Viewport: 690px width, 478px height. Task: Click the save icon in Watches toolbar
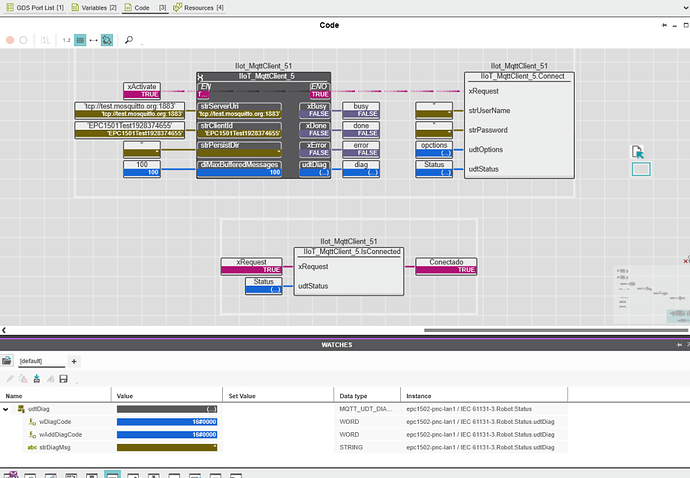tap(63, 379)
